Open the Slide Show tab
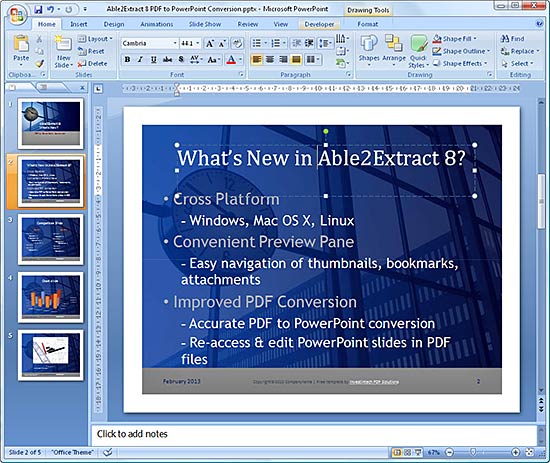This screenshot has width=550, height=463. tap(205, 24)
